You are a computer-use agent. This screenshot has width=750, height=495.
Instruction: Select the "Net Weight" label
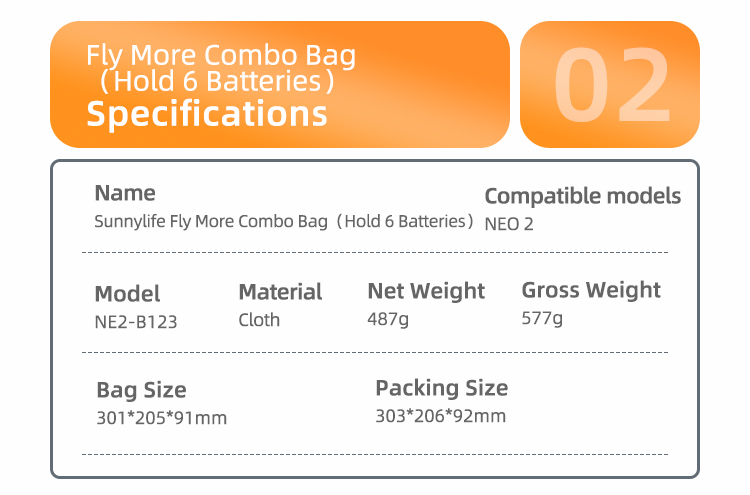(x=426, y=291)
